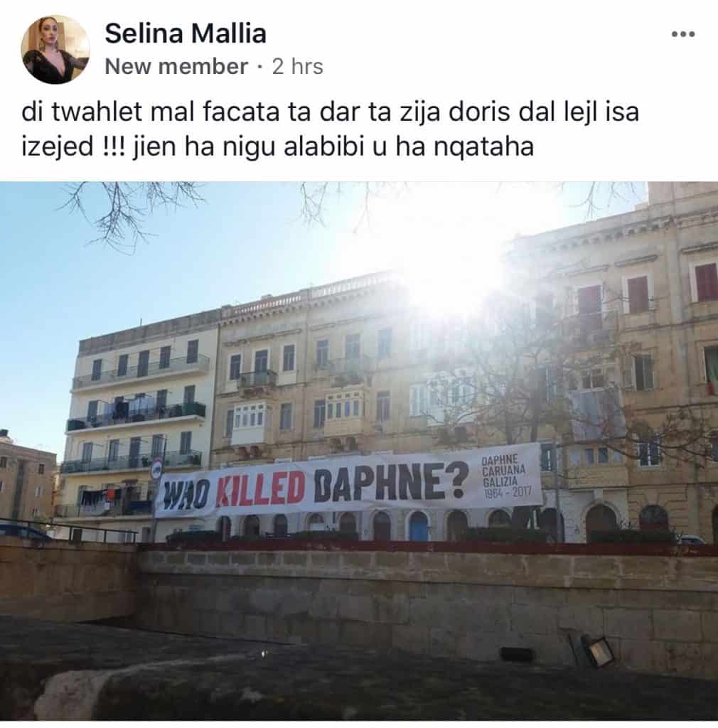718x728 pixels.
Task: Open Selina Mallia's profile picture
Action: tap(55, 49)
